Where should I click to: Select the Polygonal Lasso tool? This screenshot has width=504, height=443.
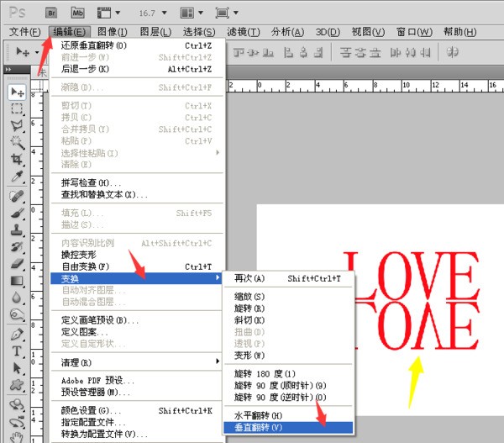click(x=17, y=125)
